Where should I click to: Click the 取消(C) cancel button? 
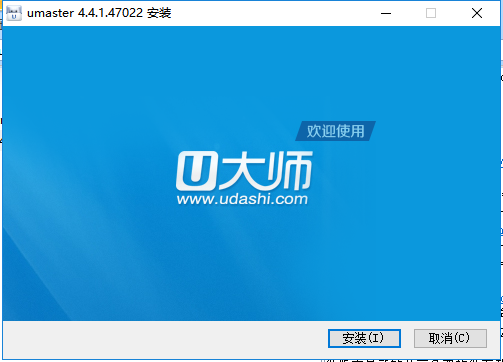coord(450,338)
